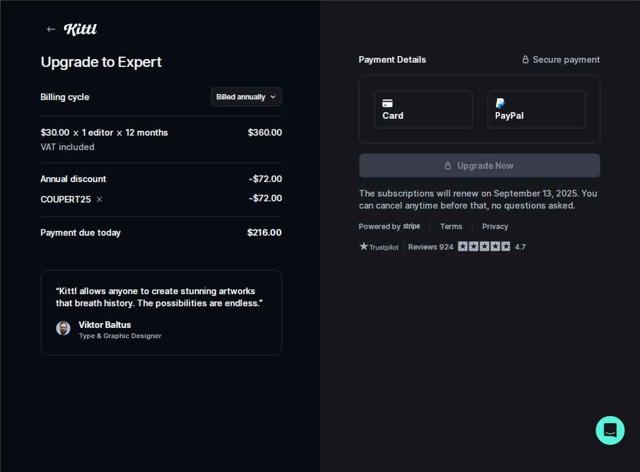This screenshot has width=640, height=472.
Task: Select PayPal payment method
Action: (x=536, y=110)
